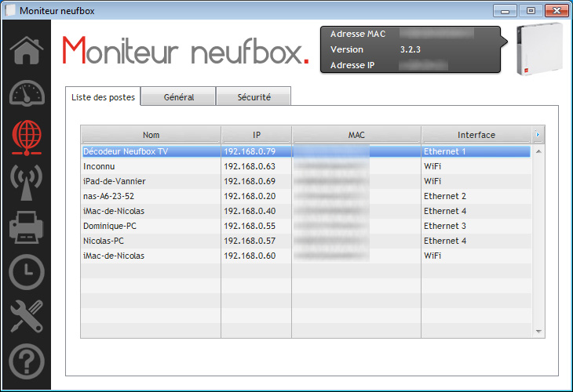
Task: Open the printer section icon
Action: [26, 227]
